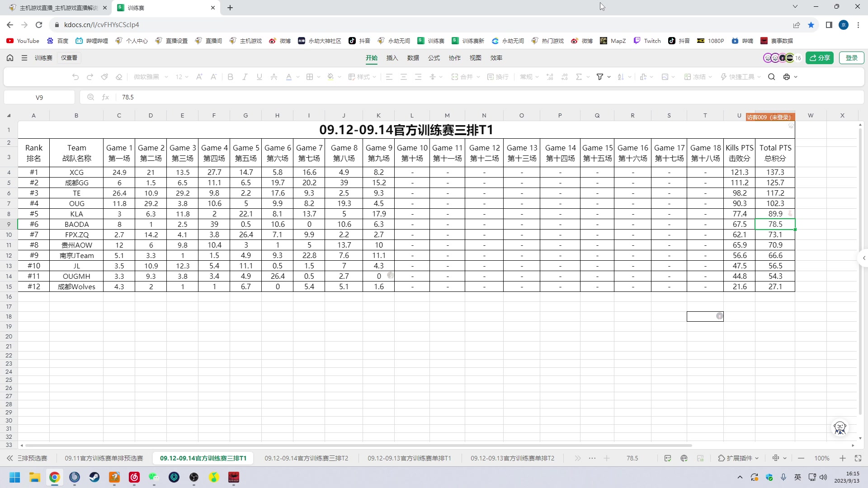This screenshot has width=868, height=488.
Task: Select the format painter tool
Action: pos(104,77)
